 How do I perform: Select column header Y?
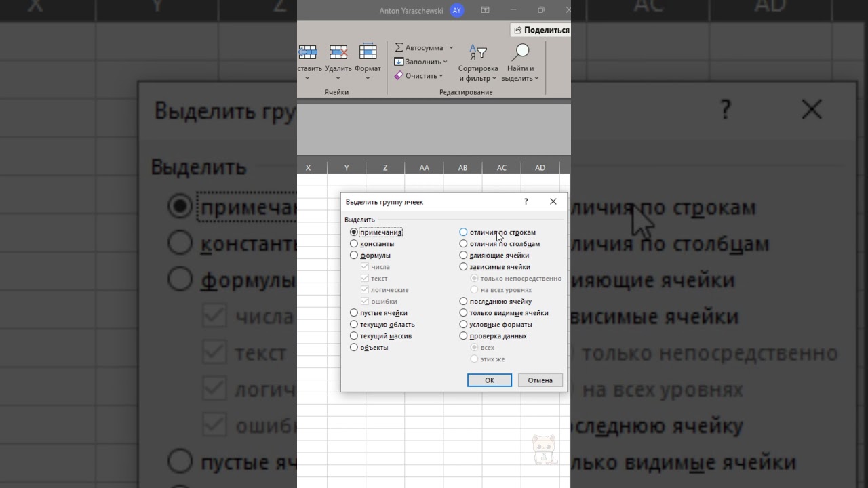[347, 168]
